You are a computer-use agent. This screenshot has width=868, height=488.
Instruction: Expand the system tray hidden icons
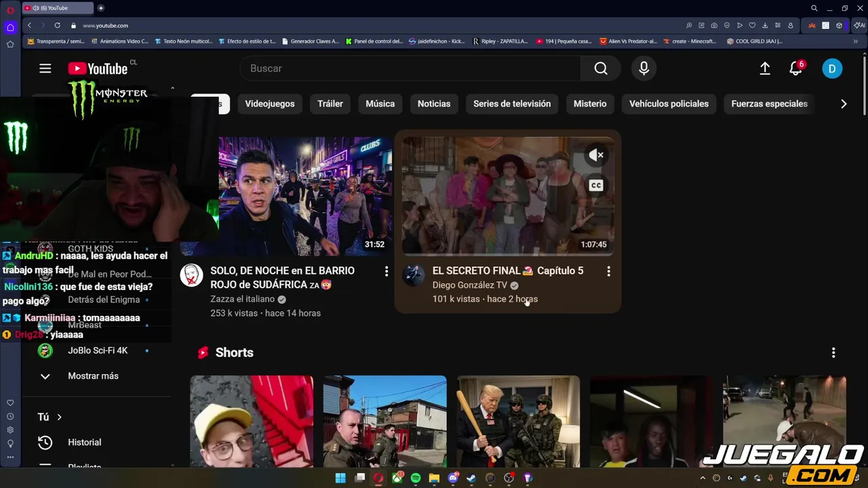pyautogui.click(x=703, y=478)
